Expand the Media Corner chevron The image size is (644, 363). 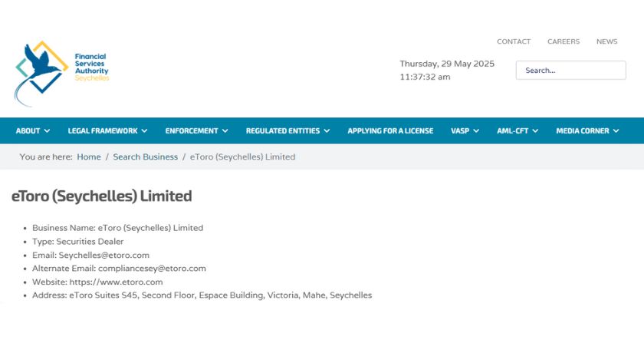616,130
